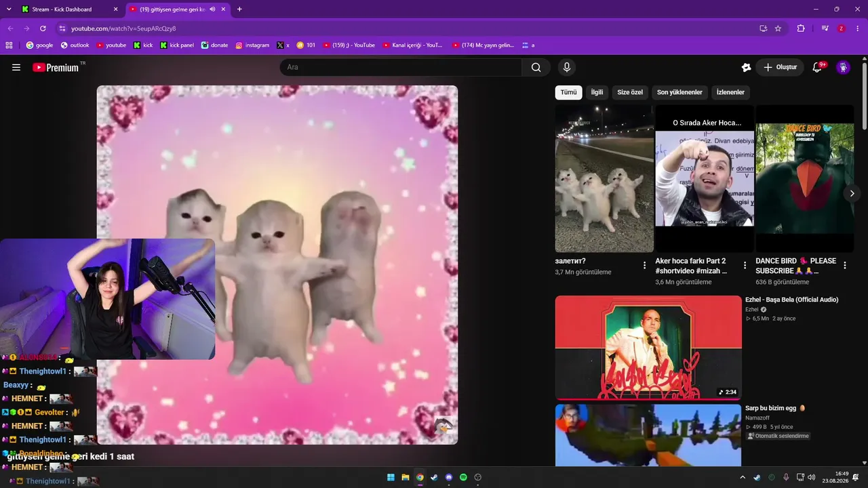The height and width of the screenshot is (488, 868).
Task: Click the dancing cats video player
Action: point(277,265)
